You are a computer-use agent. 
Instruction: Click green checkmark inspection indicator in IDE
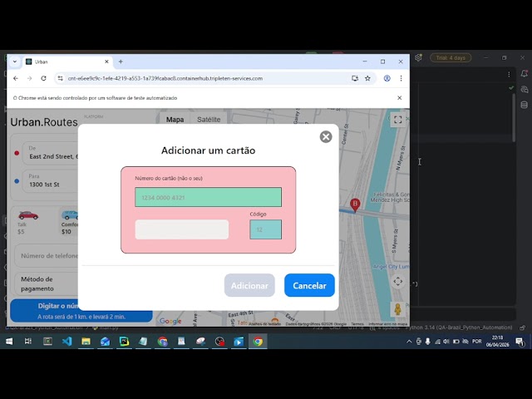click(x=511, y=88)
